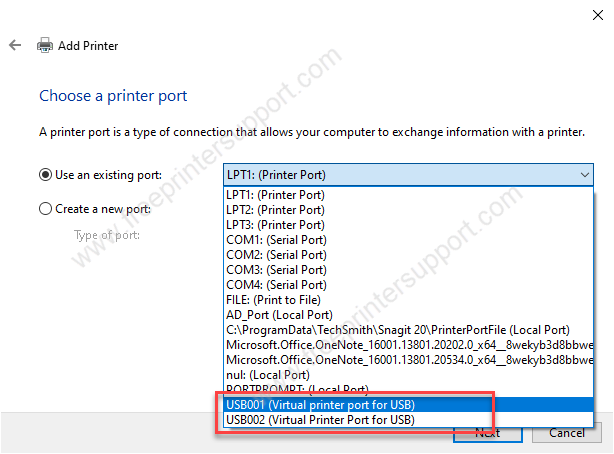Select the Create a new port radio button

45,209
